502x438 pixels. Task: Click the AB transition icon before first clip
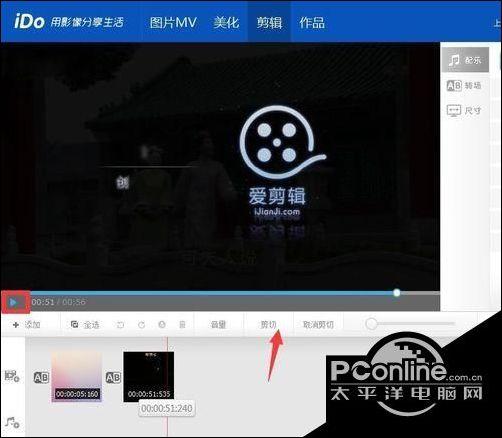[41, 377]
